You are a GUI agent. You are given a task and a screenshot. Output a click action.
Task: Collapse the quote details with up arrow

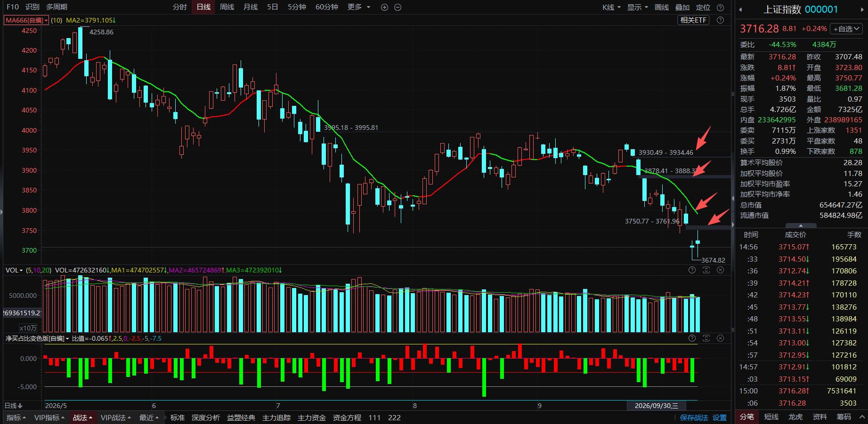pyautogui.click(x=801, y=225)
